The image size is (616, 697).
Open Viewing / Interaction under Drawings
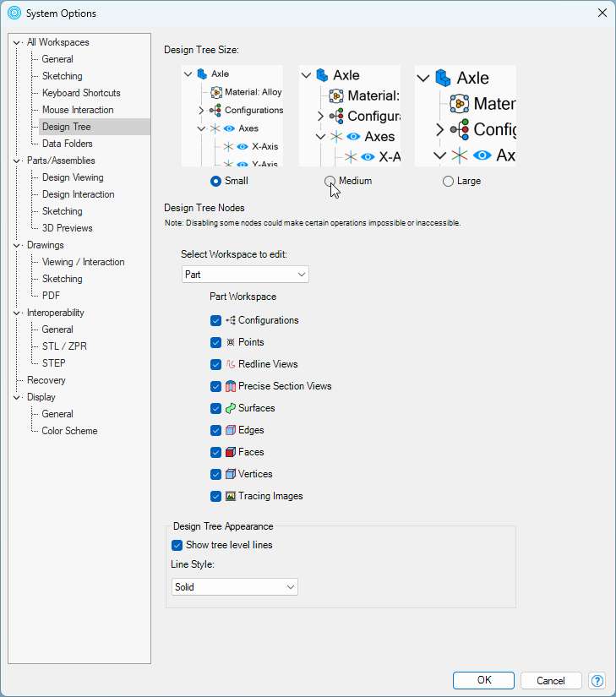[83, 262]
